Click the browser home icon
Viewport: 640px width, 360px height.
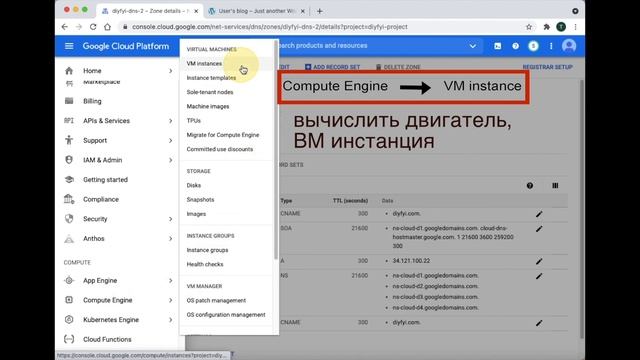point(107,27)
